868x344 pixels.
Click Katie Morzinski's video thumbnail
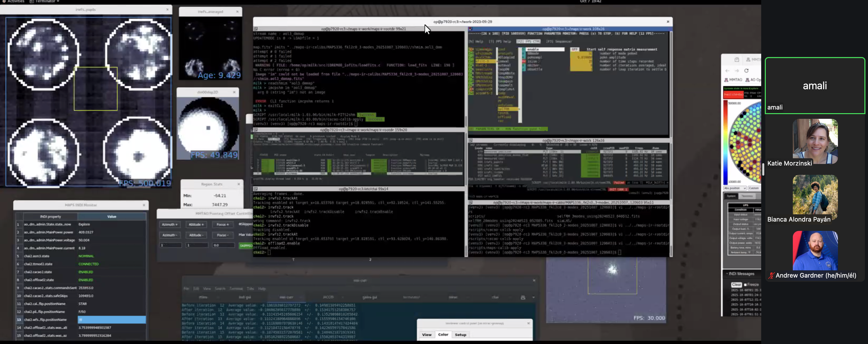815,141
